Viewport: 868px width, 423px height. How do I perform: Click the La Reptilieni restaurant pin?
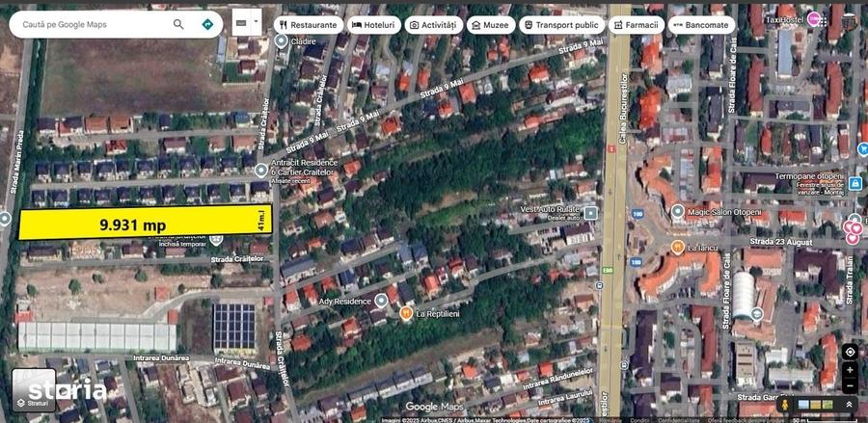coord(406,313)
